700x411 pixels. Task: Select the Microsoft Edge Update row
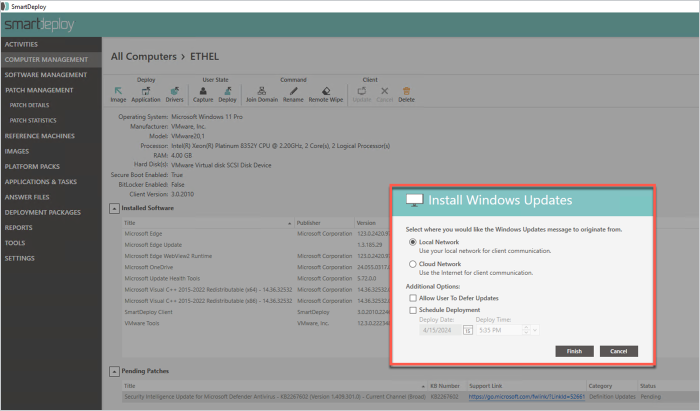[x=256, y=245]
